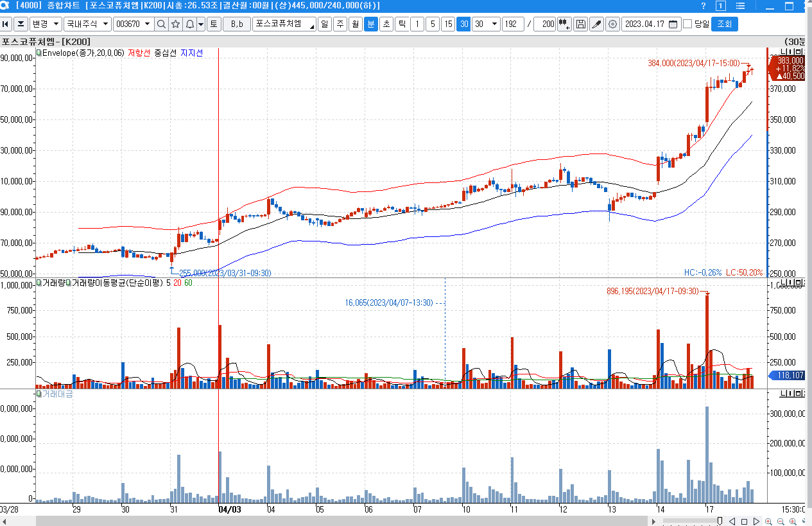Open the calendar date picker icon
812x526 pixels.
[x=673, y=24]
